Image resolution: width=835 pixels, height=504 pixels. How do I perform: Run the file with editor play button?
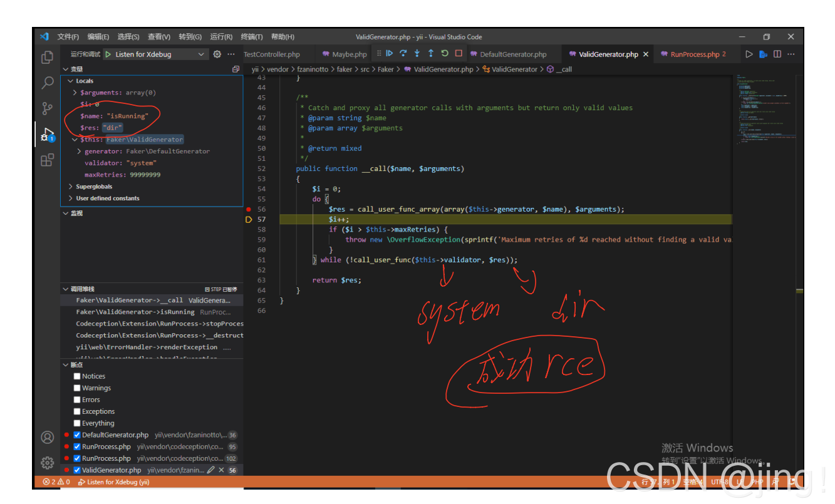click(x=749, y=54)
